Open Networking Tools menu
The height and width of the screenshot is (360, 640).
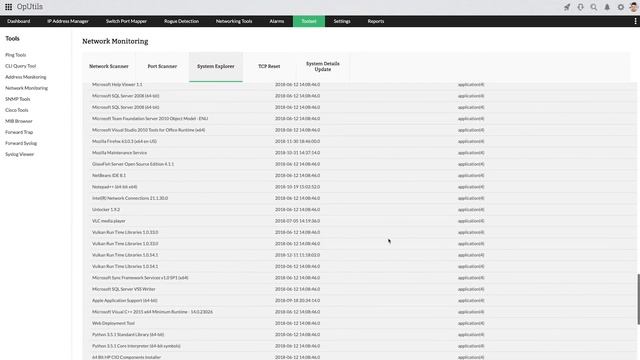[234, 21]
